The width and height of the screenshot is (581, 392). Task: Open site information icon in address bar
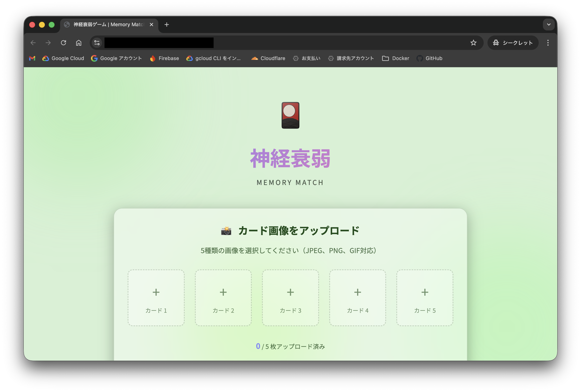(x=97, y=43)
